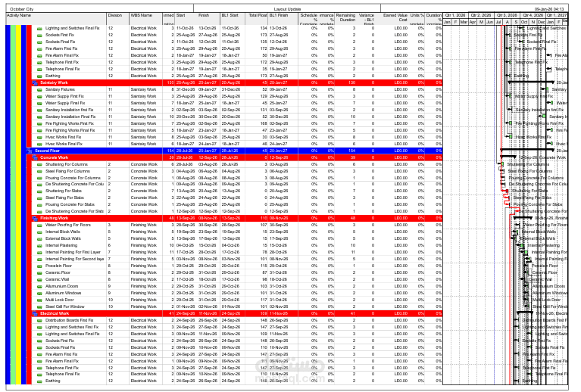581x392 pixels.
Task: Click the icon beside Multi Lock Door
Action: tap(39, 300)
